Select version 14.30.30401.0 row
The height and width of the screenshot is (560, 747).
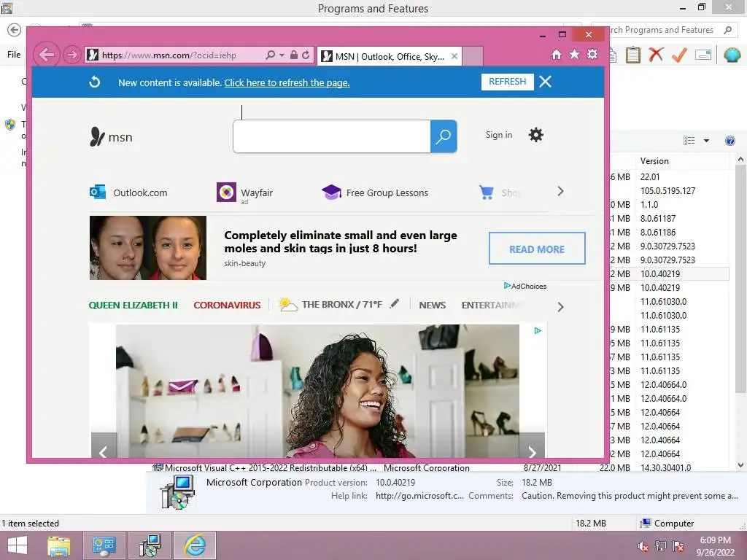point(665,467)
